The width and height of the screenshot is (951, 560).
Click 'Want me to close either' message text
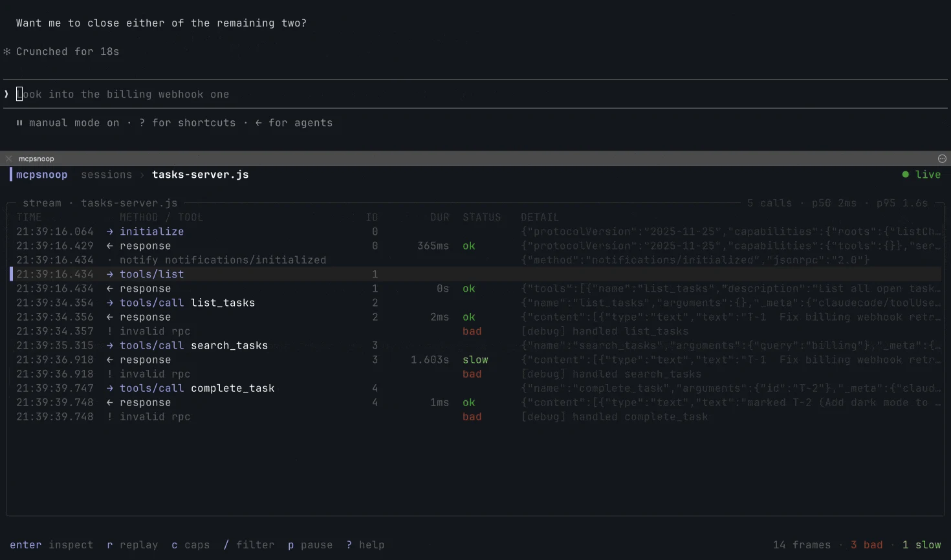[x=161, y=23]
